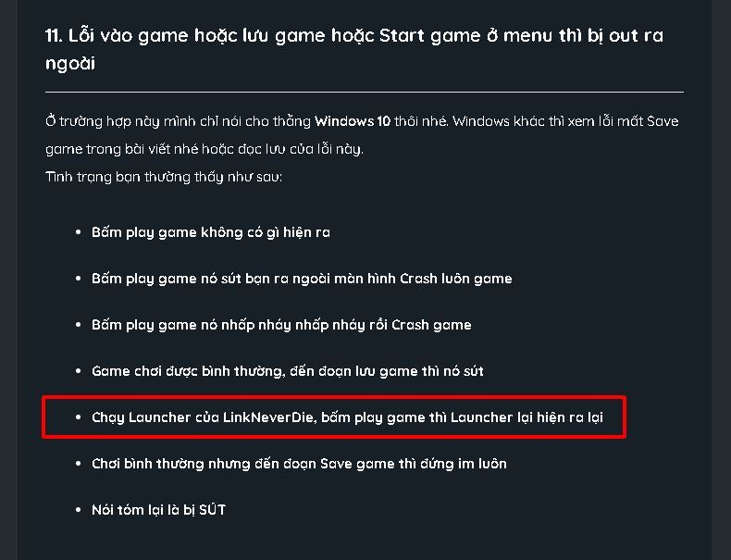Viewport: 731px width, 560px height.
Task: Click the section heading numbered 11
Action: pyautogui.click(x=354, y=49)
